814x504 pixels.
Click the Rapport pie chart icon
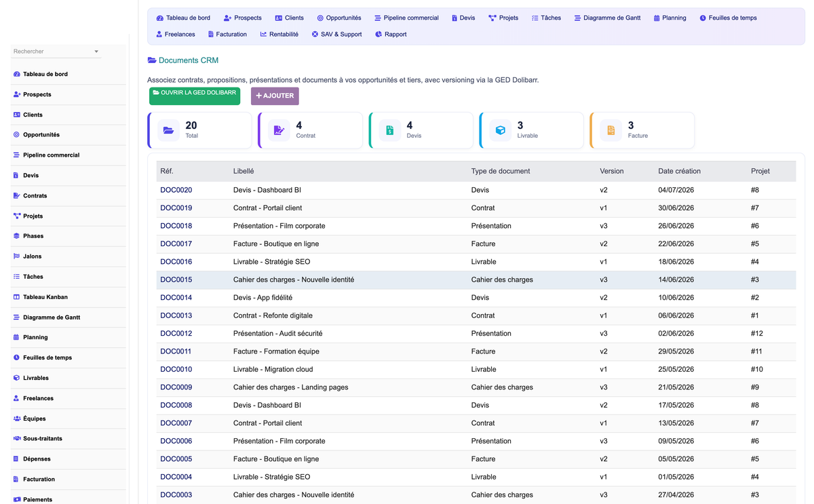pyautogui.click(x=379, y=34)
